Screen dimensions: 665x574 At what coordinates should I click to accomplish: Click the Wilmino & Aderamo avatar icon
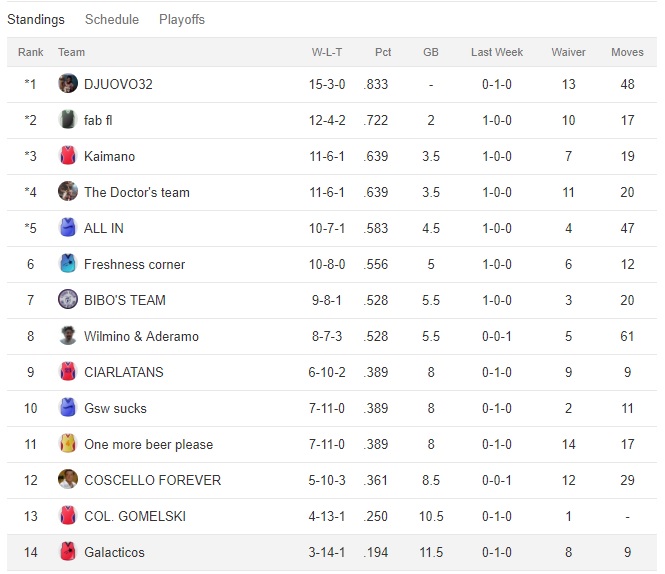point(68,336)
